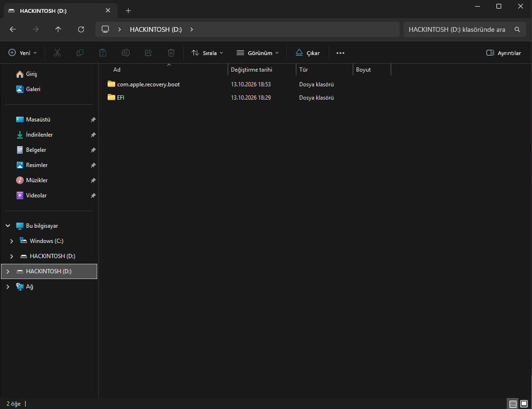Viewport: 532px width, 409px height.
Task: Go up one folder level
Action: (58, 29)
